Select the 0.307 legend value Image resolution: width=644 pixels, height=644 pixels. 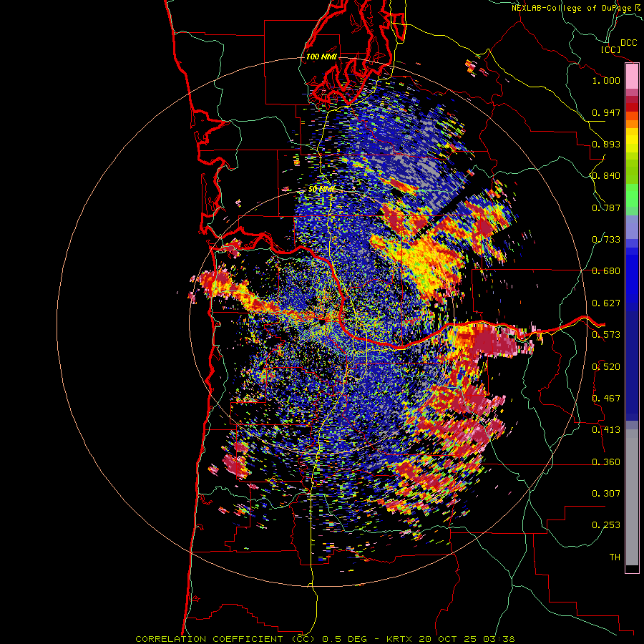(x=606, y=494)
